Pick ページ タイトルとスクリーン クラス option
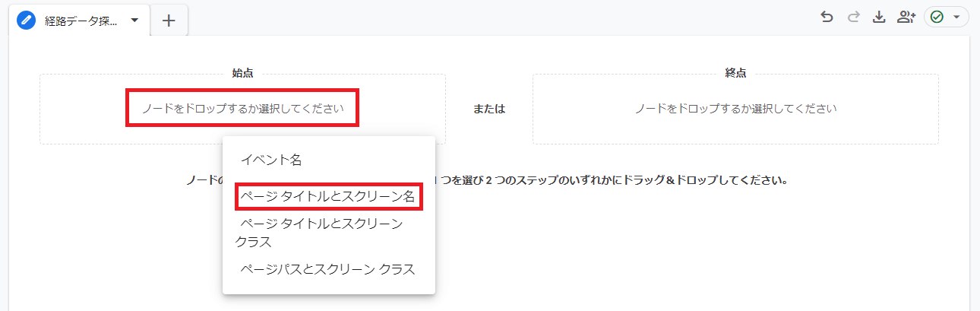 coord(321,233)
